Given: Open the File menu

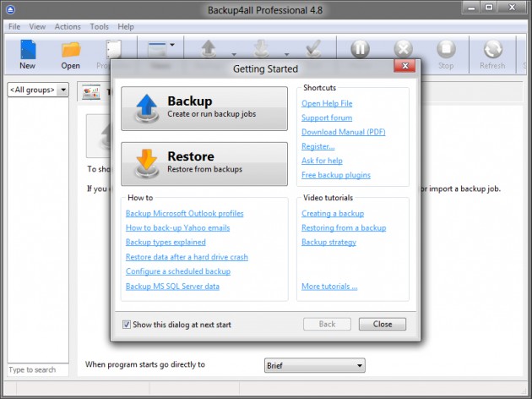Looking at the screenshot, I should coord(14,26).
